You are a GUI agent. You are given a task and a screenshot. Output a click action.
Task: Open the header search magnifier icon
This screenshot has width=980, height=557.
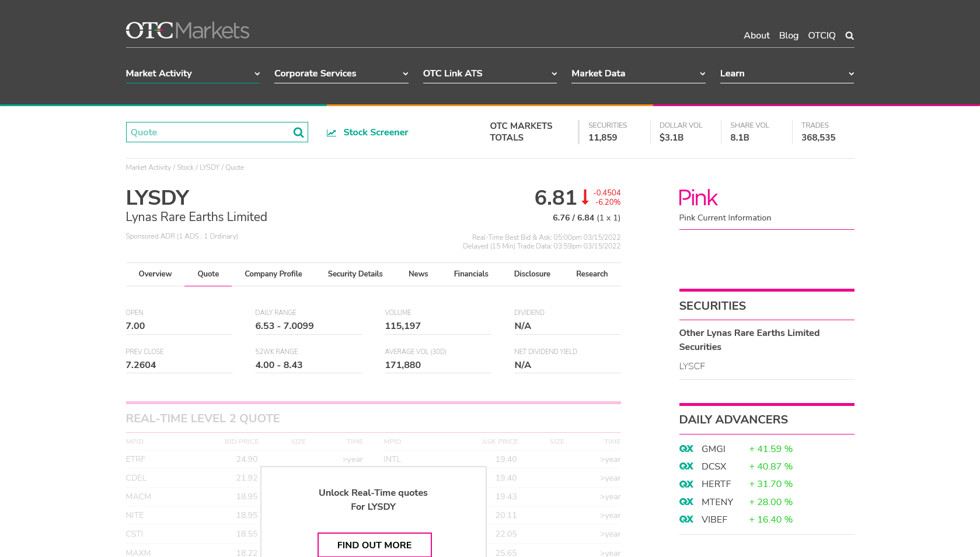(x=849, y=36)
